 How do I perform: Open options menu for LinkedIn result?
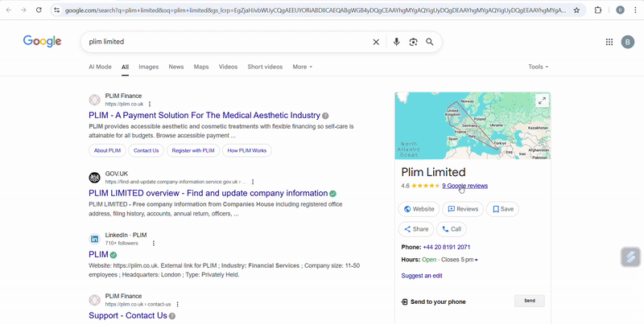click(x=154, y=244)
